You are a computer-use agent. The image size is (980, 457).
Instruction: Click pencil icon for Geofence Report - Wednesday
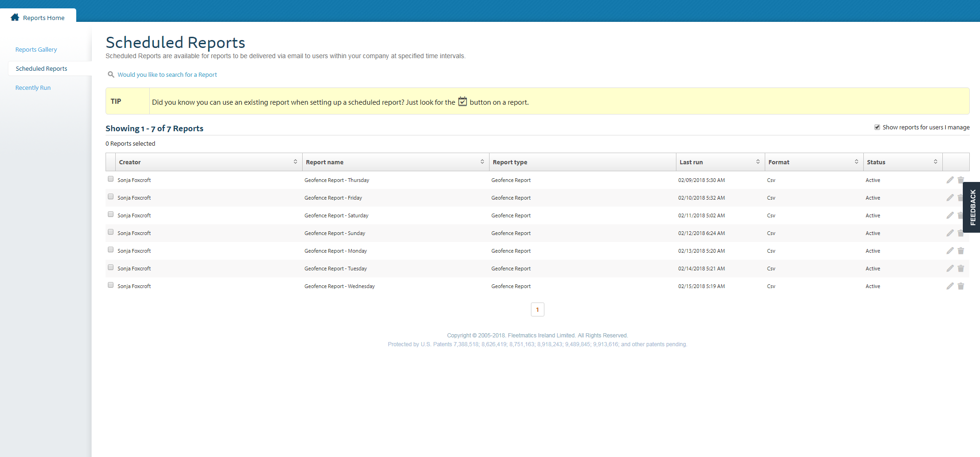[950, 286]
